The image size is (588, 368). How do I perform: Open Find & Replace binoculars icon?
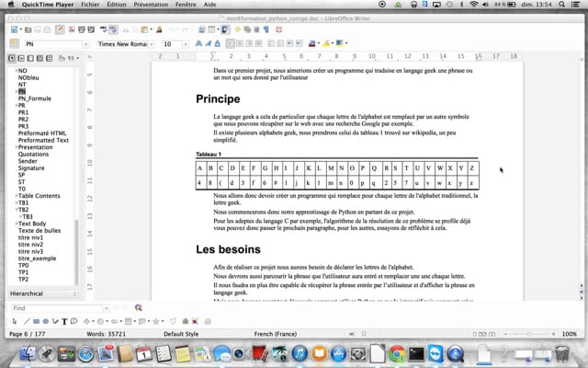point(139,308)
